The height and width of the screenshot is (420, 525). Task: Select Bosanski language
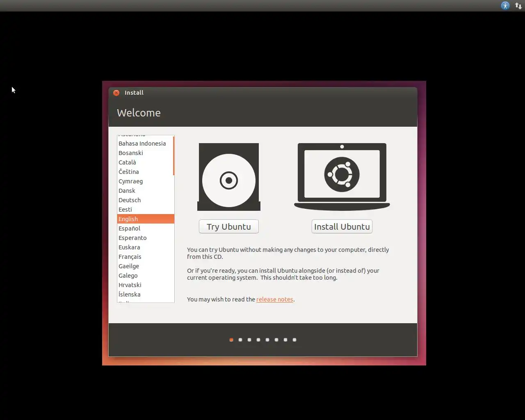coord(146,153)
